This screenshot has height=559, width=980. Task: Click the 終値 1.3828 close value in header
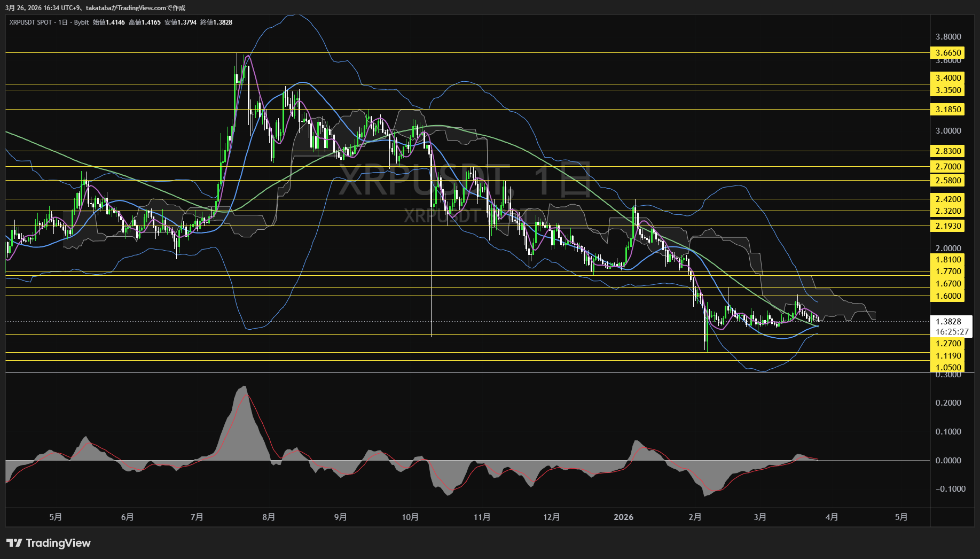[x=216, y=22]
